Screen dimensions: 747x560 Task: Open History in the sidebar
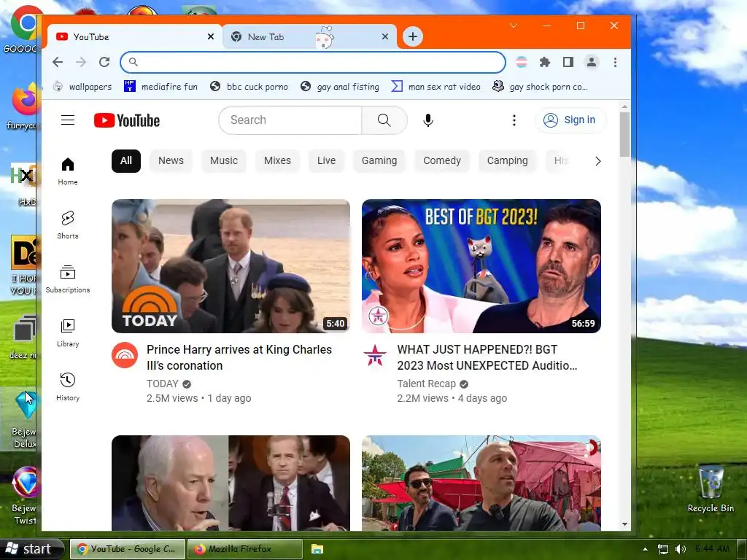pos(68,386)
